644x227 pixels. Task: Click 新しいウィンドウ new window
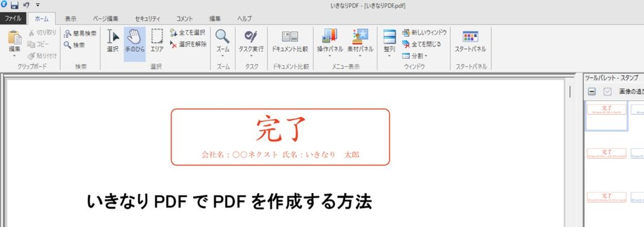coord(425,33)
